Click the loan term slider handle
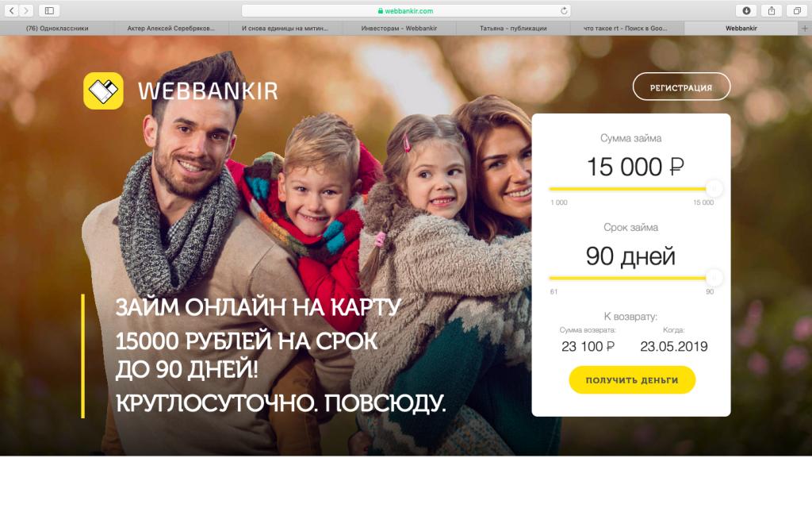Viewport: 812px width, 508px height. point(714,278)
